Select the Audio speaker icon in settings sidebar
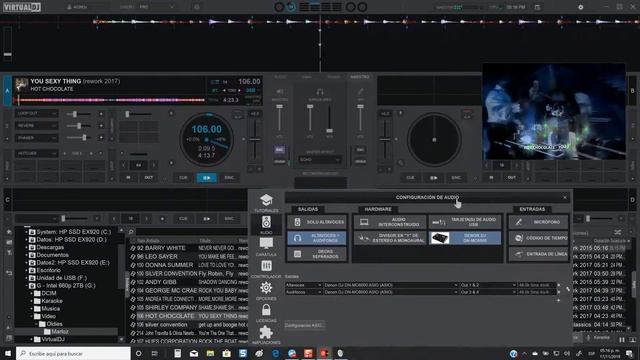Viewport: 640px width, 360px height. tap(266, 222)
